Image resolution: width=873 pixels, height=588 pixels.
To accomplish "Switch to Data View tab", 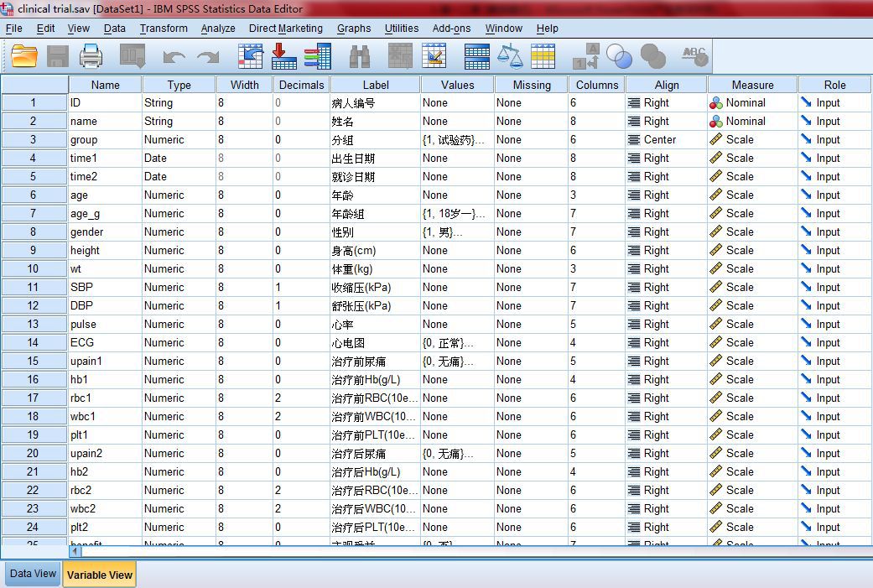I will pyautogui.click(x=33, y=574).
